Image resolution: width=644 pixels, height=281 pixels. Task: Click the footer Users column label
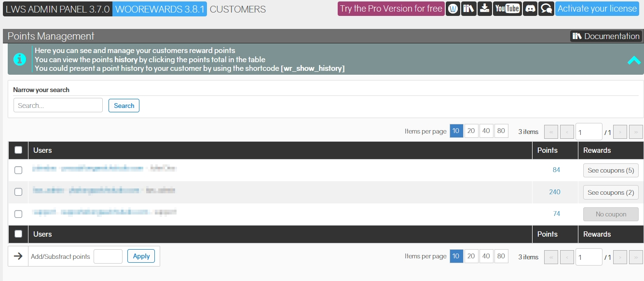tap(42, 234)
